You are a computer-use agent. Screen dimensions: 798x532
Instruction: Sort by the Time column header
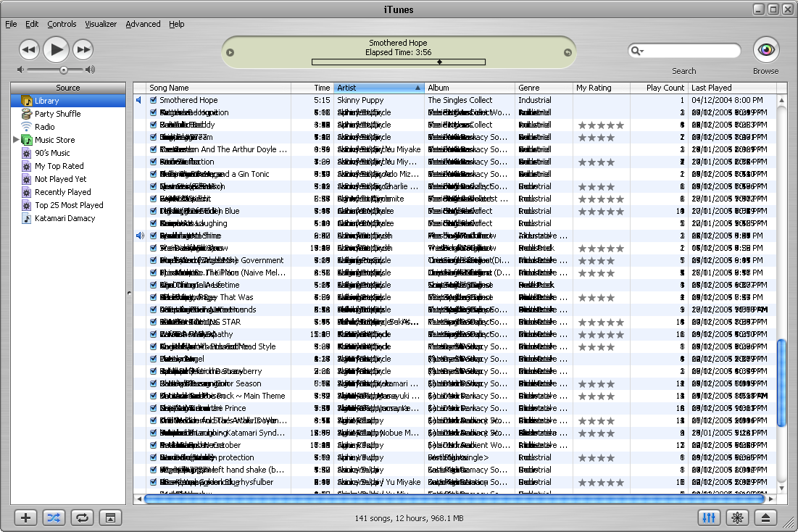coord(312,88)
